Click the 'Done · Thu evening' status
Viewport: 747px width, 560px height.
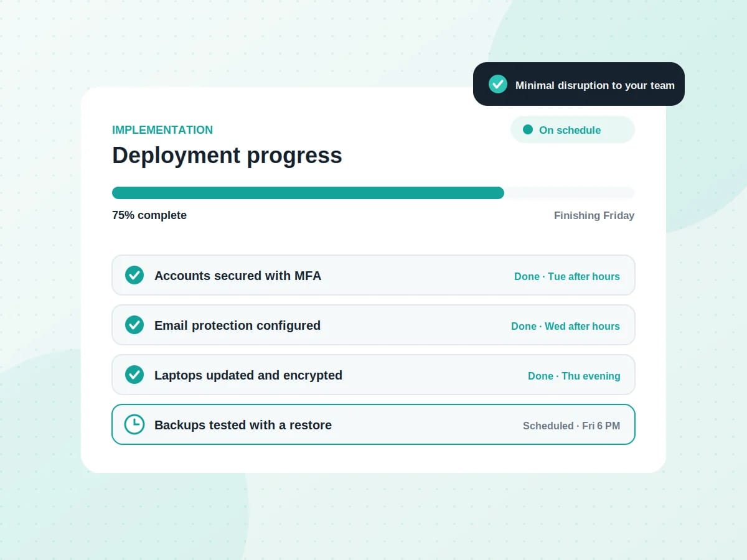tap(574, 376)
